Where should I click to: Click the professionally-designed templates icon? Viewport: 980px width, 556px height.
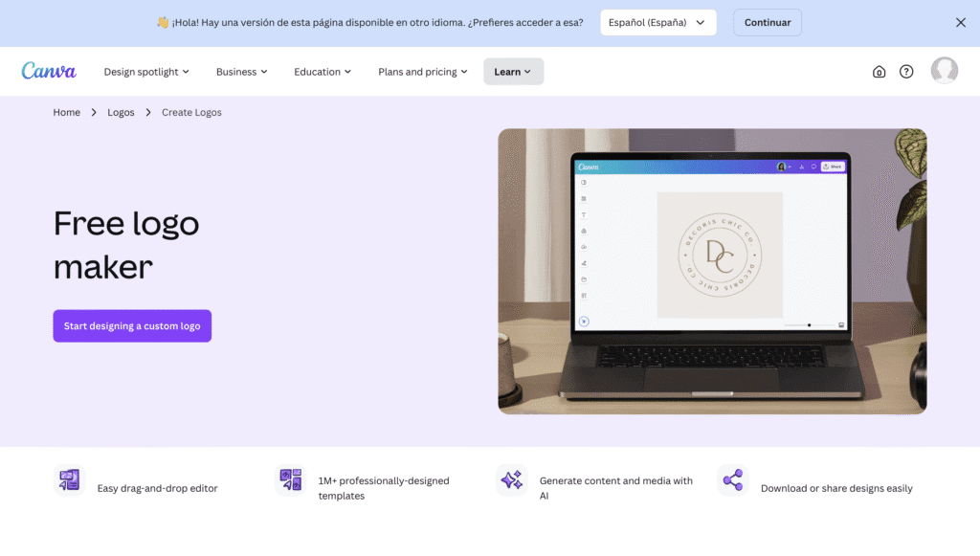(290, 480)
